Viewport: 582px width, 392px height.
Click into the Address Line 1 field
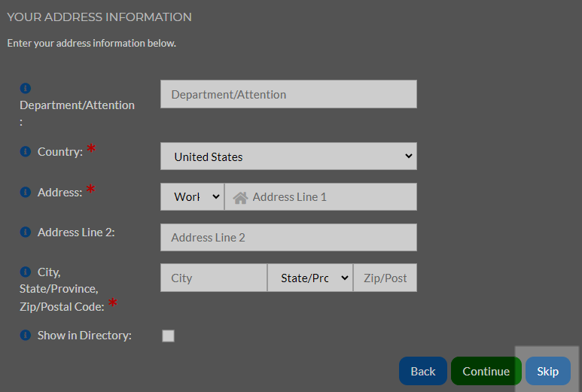pyautogui.click(x=321, y=196)
